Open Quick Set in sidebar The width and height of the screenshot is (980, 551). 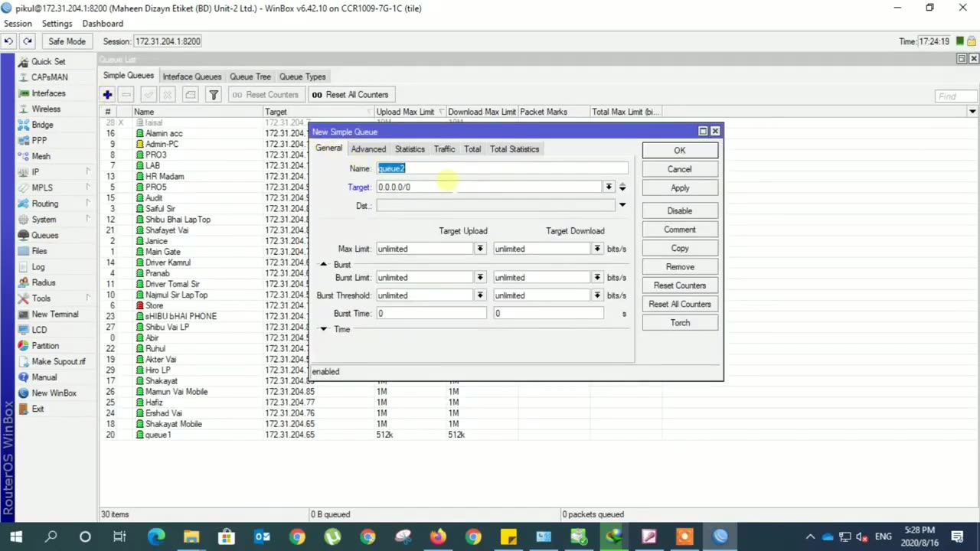(48, 61)
